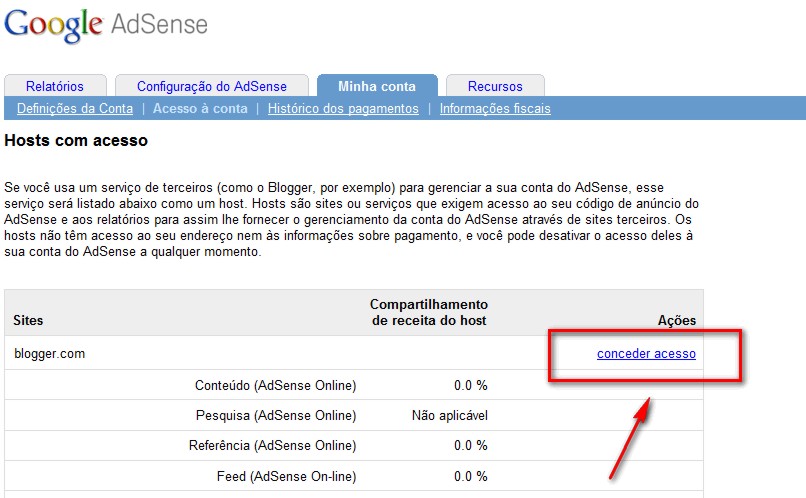
Task: Select Acesso à conta submenu item
Action: click(200, 108)
